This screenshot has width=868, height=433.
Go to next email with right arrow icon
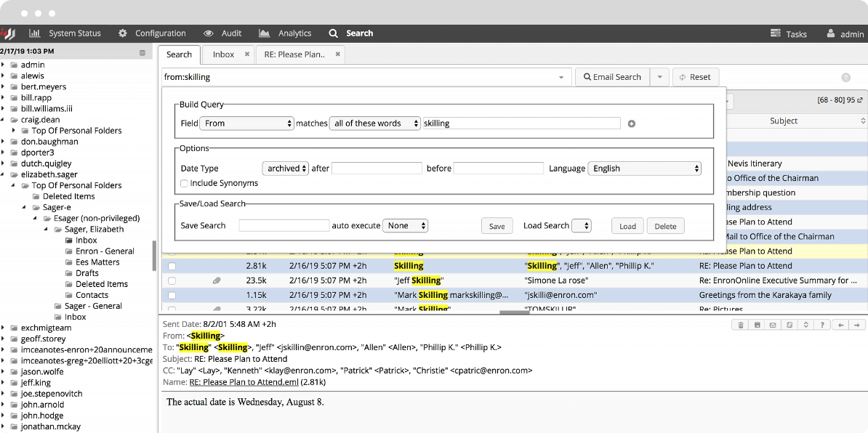click(856, 325)
